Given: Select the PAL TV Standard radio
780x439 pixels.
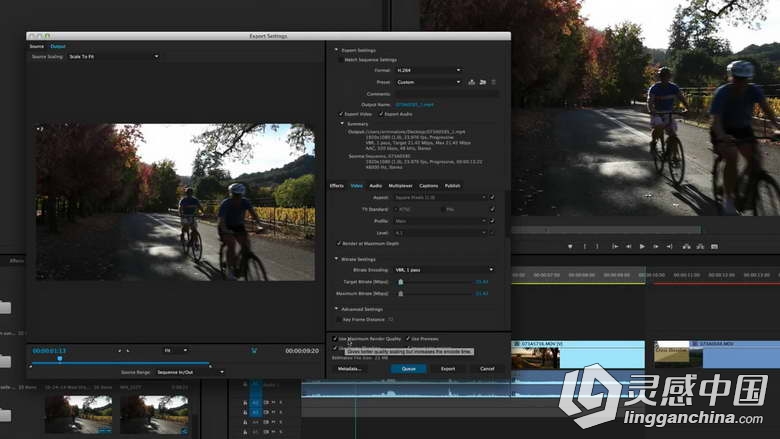Looking at the screenshot, I should tap(443, 209).
